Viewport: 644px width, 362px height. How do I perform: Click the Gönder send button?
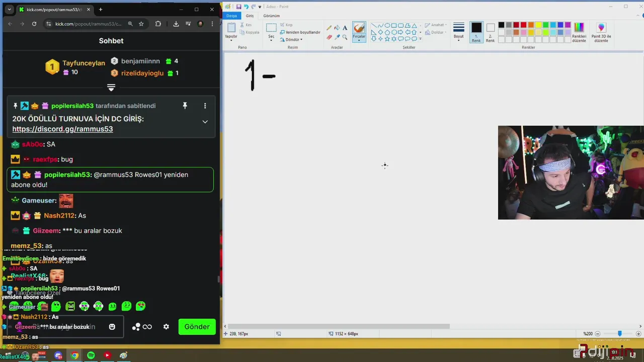pos(197,327)
